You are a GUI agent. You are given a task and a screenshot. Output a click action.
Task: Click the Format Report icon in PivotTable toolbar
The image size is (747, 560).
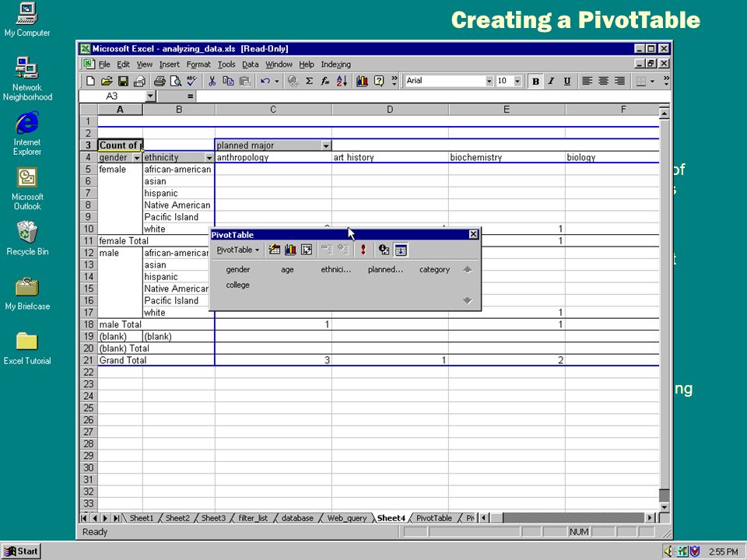coord(275,250)
